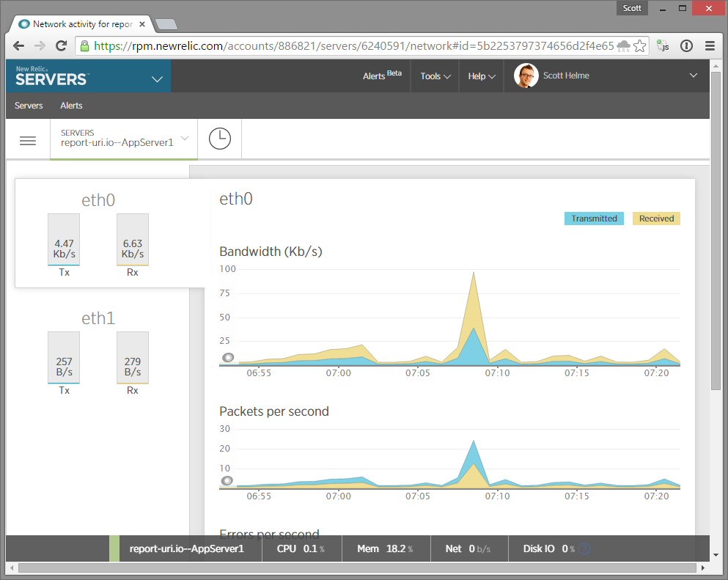The height and width of the screenshot is (580, 728).
Task: Toggle the Transmitted series legend
Action: [593, 218]
